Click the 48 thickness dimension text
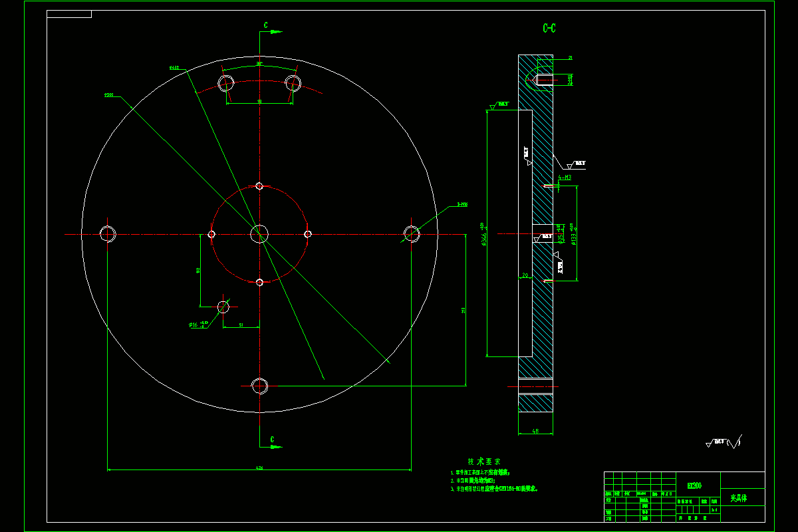798x532 pixels. pyautogui.click(x=535, y=432)
